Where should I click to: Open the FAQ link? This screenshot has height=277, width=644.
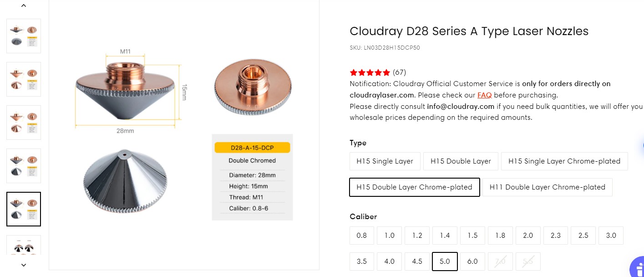click(484, 95)
